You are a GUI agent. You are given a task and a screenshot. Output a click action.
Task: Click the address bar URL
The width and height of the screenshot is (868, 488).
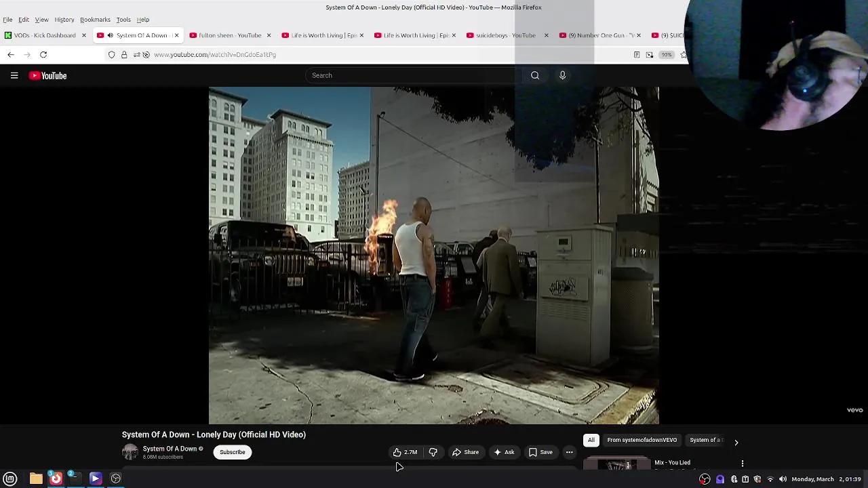pos(215,54)
